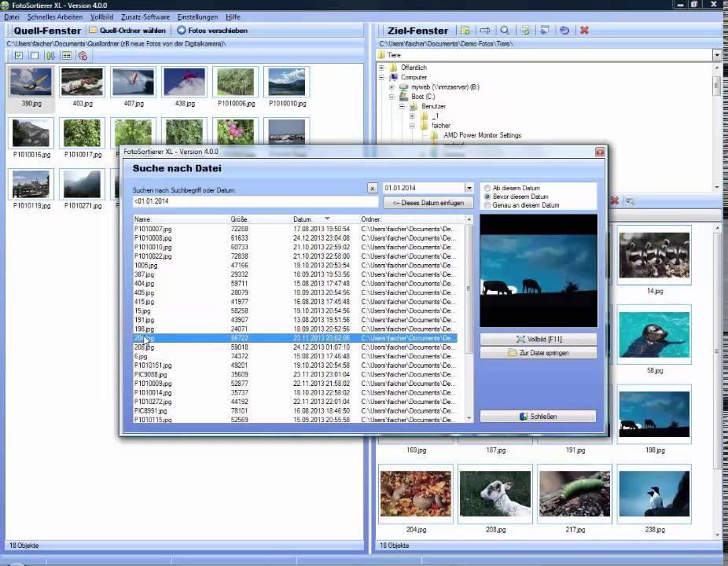Click the search term input field
Image resolution: width=728 pixels, height=566 pixels.
255,201
